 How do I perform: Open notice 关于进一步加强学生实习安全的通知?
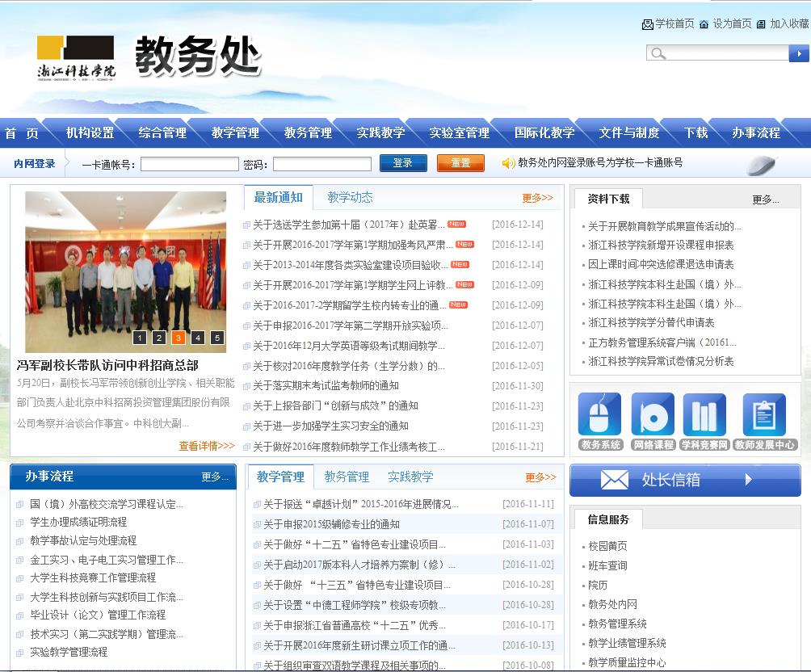coord(330,426)
